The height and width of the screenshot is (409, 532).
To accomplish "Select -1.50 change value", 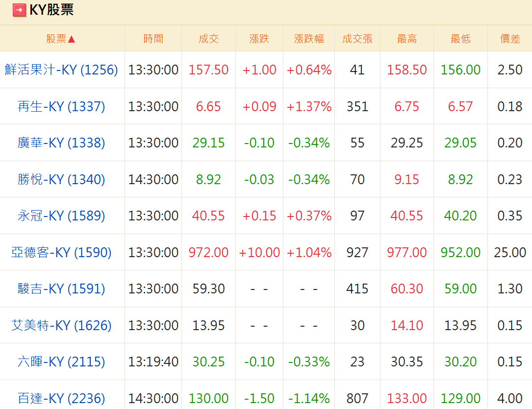I will click(259, 399).
